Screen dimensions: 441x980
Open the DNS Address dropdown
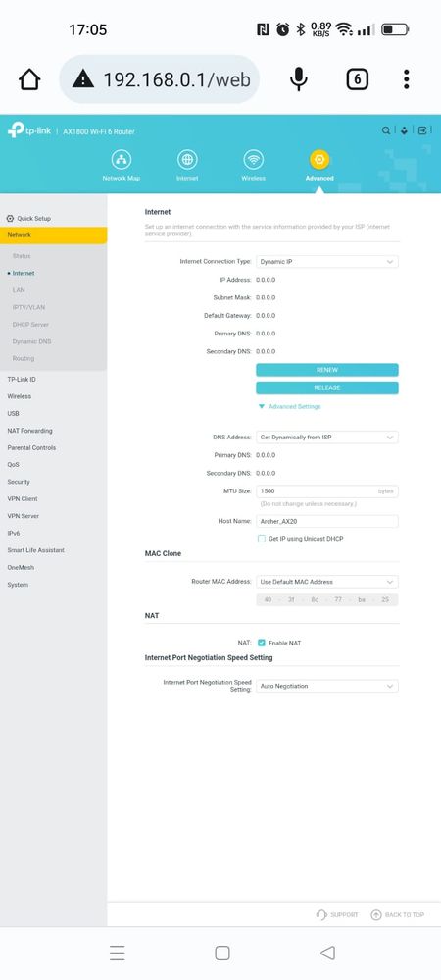coord(327,438)
